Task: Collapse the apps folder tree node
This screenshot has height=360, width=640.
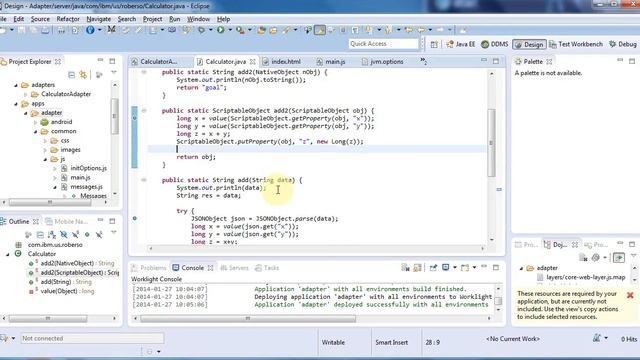Action: coord(16,104)
